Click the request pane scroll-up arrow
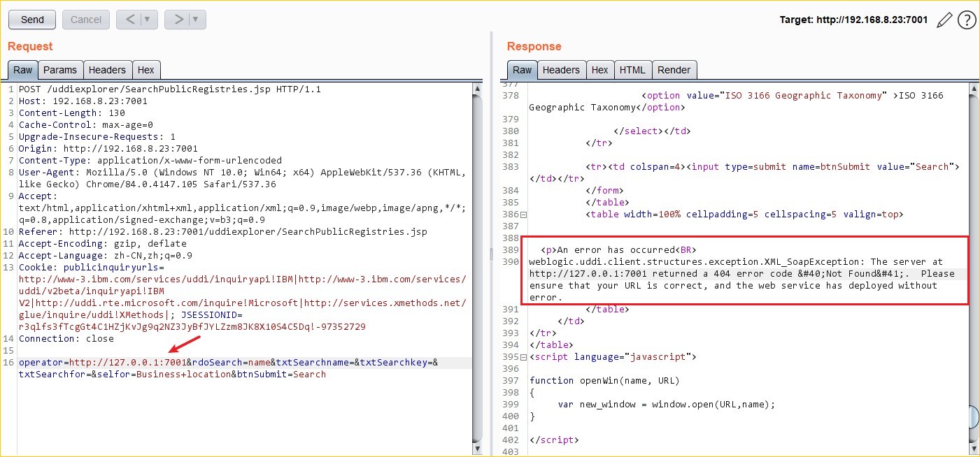The image size is (980, 457). [x=477, y=89]
